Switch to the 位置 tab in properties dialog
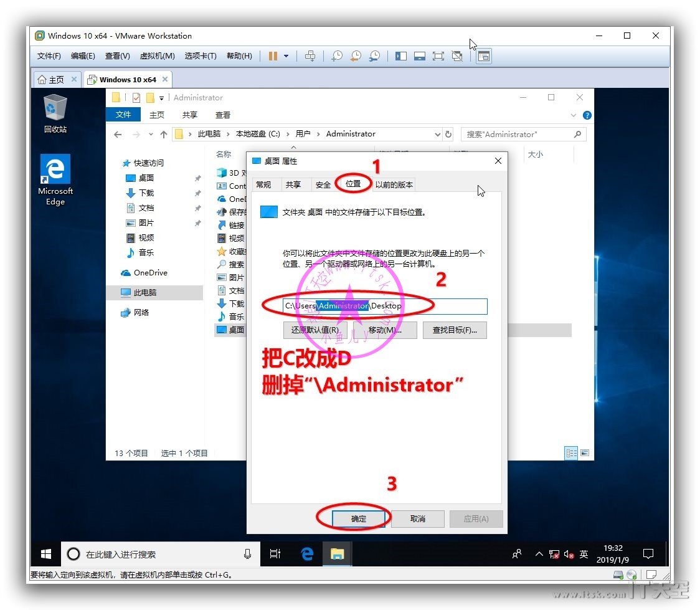Viewport: 700px width, 610px height. (353, 184)
